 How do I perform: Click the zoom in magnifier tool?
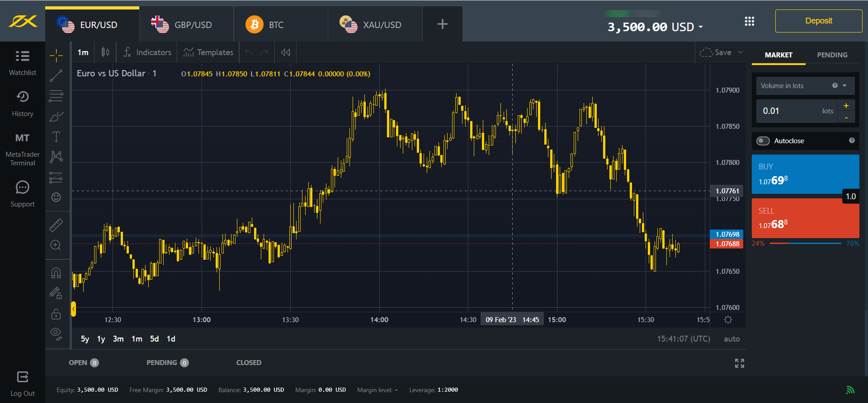pos(56,245)
